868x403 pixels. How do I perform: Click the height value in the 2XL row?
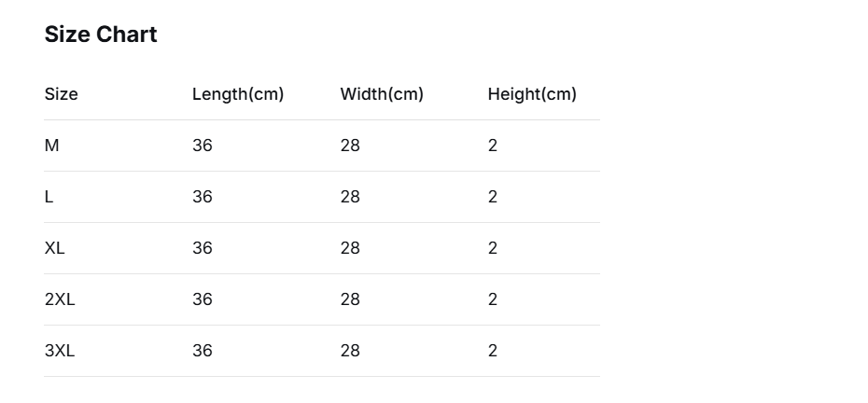click(493, 299)
